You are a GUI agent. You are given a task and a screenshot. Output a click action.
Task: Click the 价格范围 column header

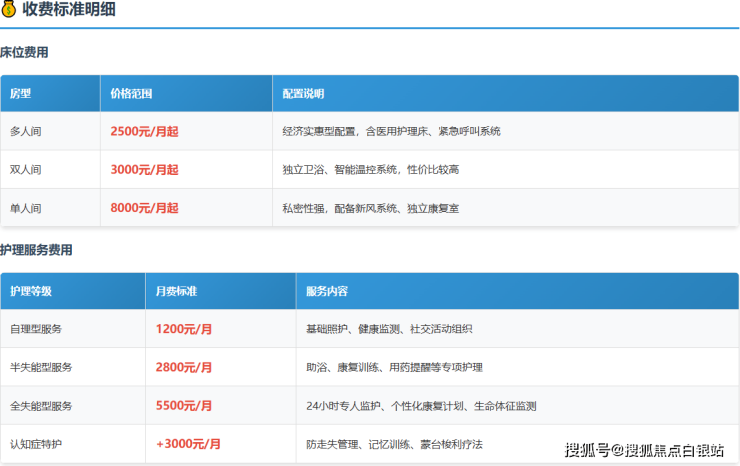[x=131, y=93]
